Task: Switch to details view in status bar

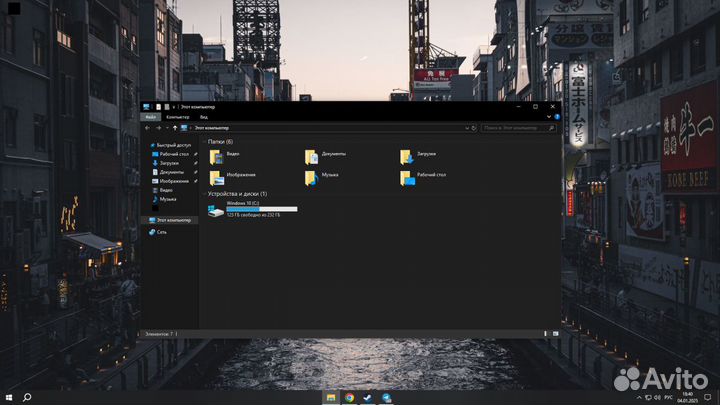Action: (x=550, y=332)
